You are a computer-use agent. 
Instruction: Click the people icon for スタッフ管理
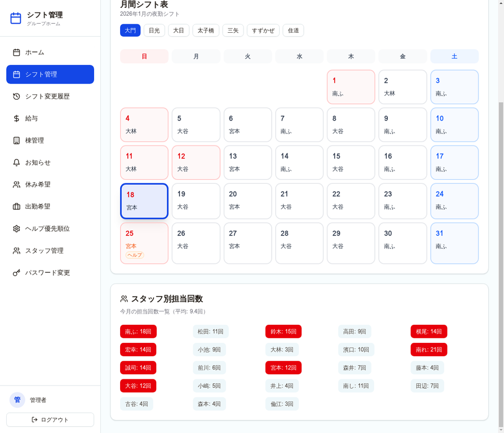click(16, 251)
